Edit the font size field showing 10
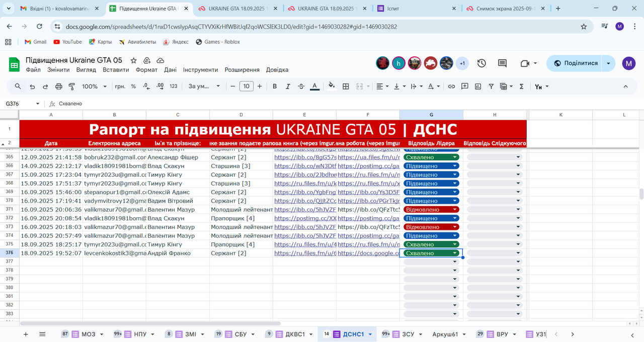Viewport: 644px width, 342px height. coord(246,87)
